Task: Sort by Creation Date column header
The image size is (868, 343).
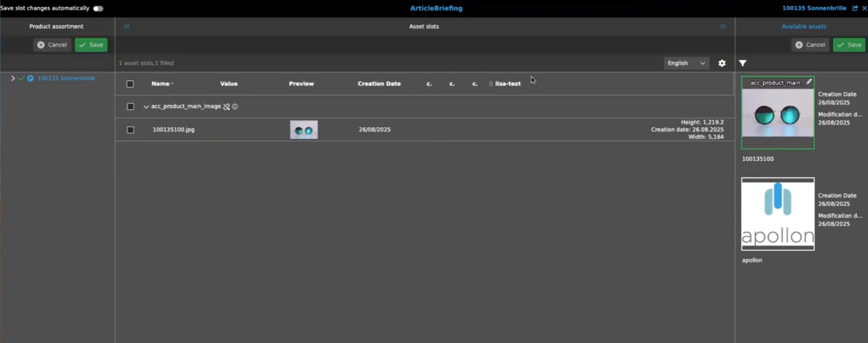Action: [379, 84]
